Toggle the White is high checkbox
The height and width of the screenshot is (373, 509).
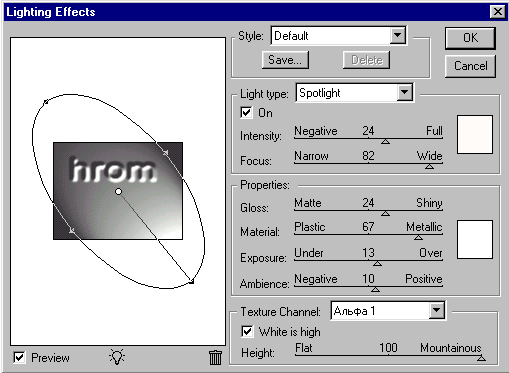pyautogui.click(x=247, y=332)
